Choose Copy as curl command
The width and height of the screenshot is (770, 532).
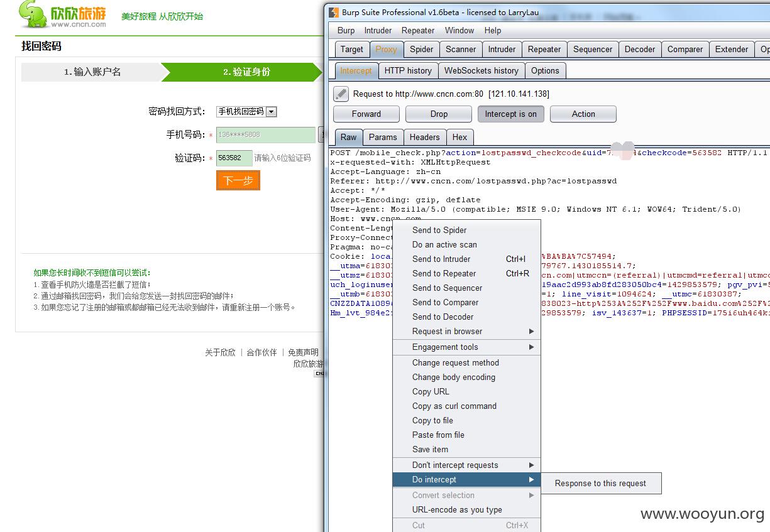[x=466, y=406]
